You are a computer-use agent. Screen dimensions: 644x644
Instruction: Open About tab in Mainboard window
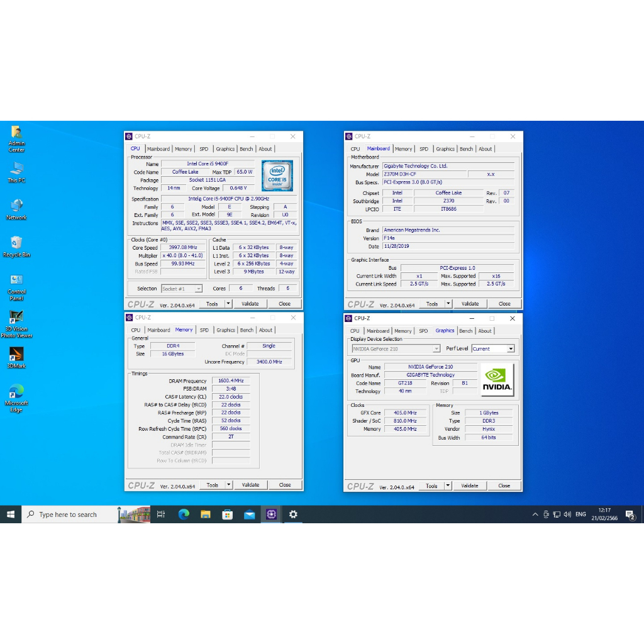coord(486,149)
